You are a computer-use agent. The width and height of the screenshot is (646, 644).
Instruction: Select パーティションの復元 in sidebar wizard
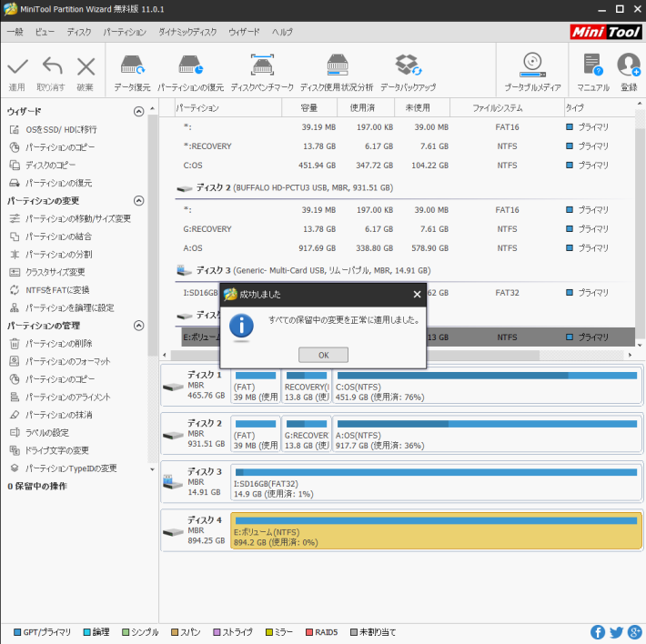point(50,183)
